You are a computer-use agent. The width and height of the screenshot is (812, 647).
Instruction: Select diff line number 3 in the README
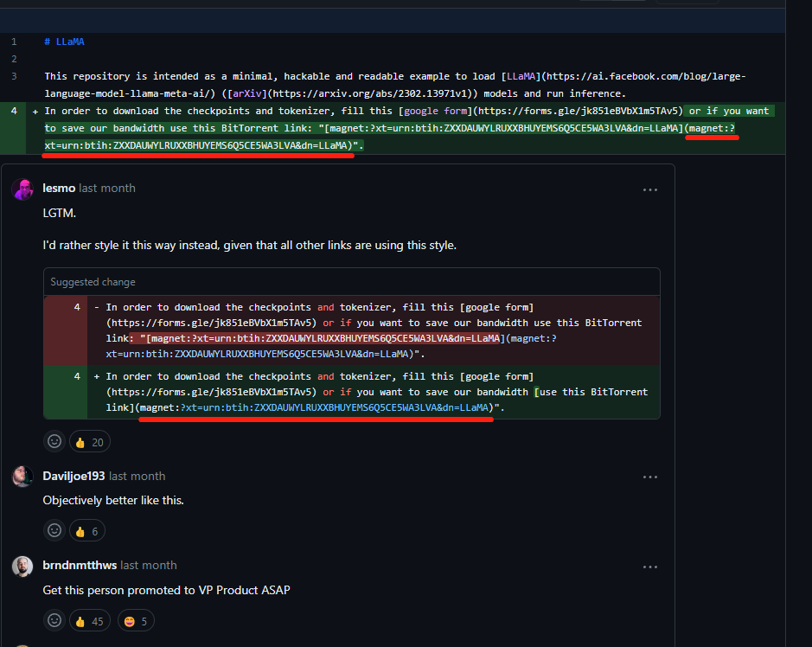coord(14,76)
